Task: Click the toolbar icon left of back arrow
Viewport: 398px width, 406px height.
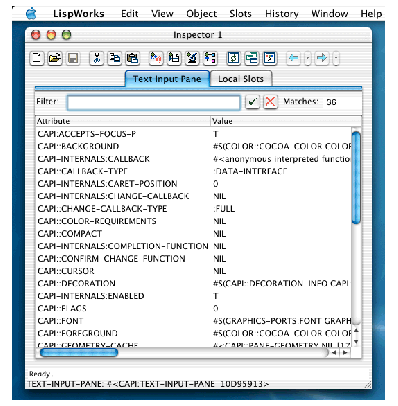Action: (x=269, y=58)
